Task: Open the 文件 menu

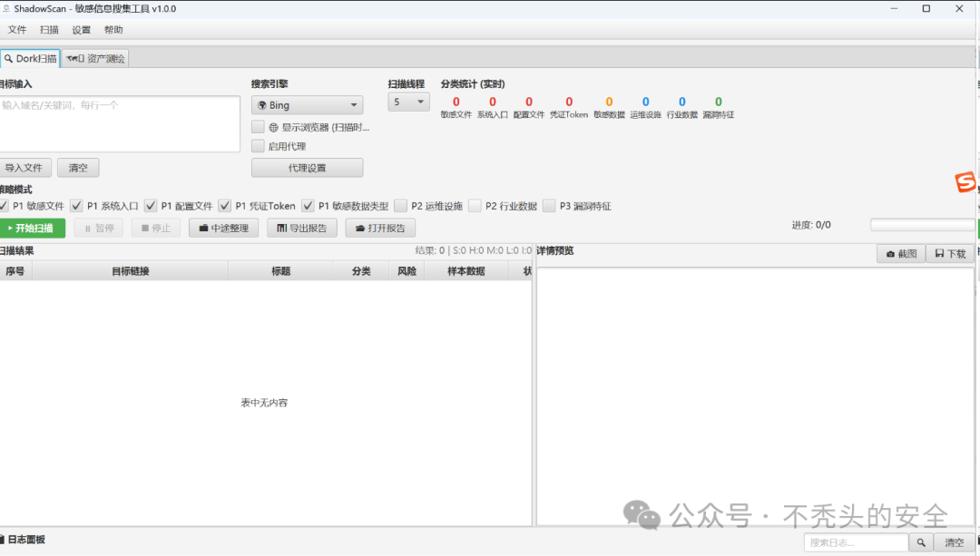Action: 17,29
